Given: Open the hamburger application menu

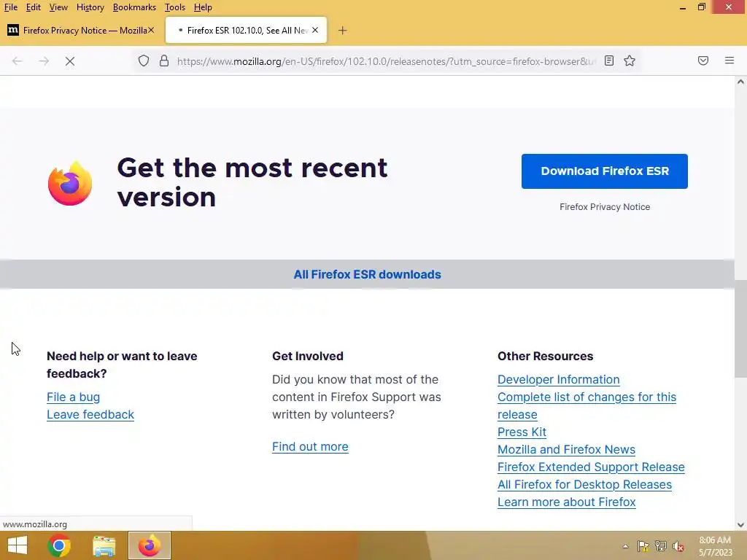Looking at the screenshot, I should point(729,61).
